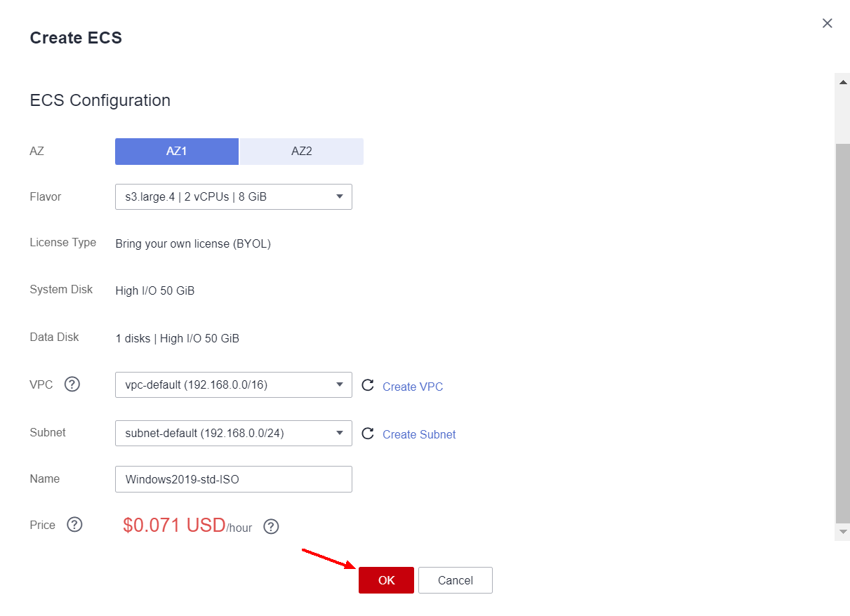The image size is (850, 616).
Task: Click the help icon next to VPC
Action: (x=72, y=384)
